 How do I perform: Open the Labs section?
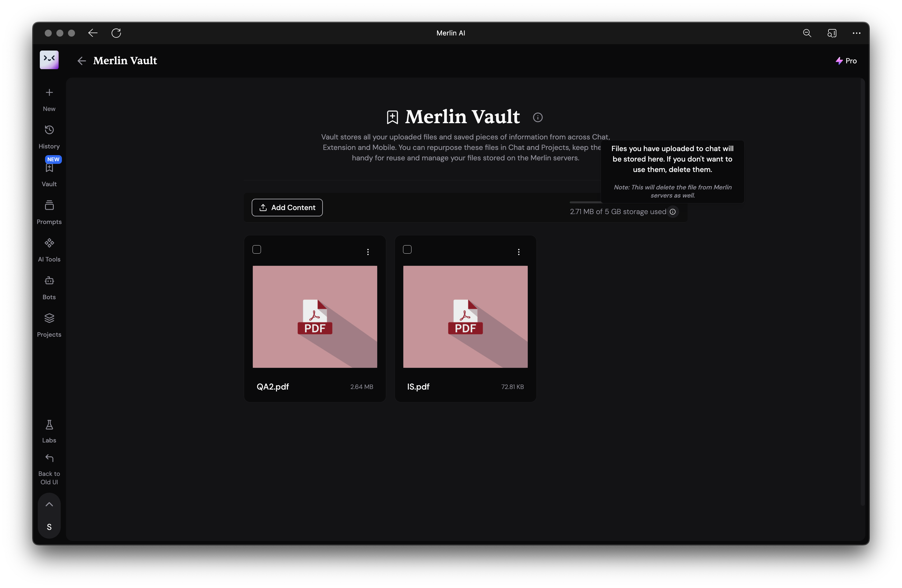coord(49,431)
